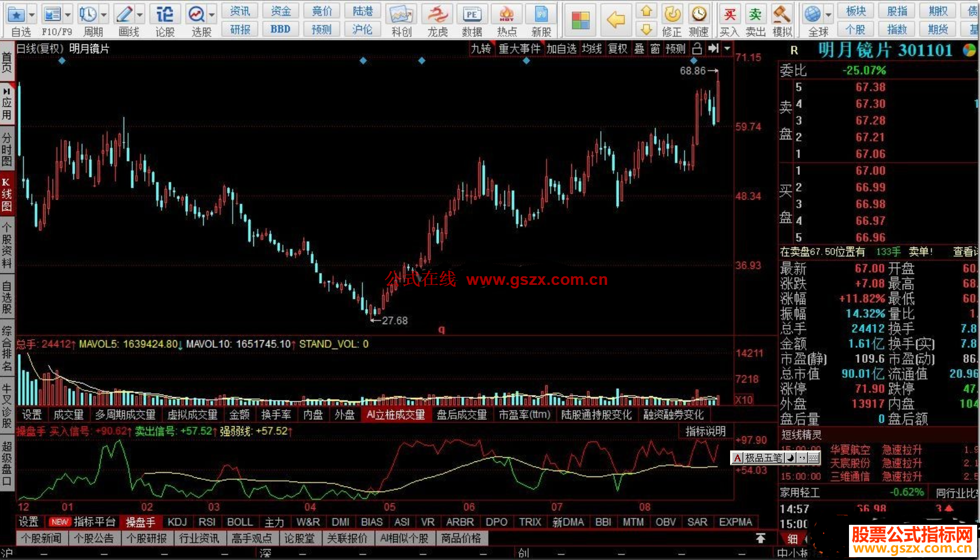This screenshot has width=980, height=560.
Task: Open the 行业资讯 tab
Action: click(199, 538)
